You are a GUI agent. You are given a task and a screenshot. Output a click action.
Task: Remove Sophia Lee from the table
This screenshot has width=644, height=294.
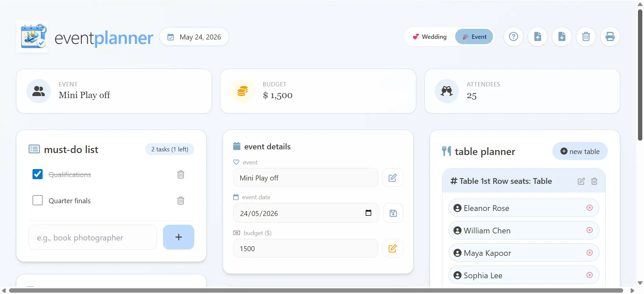pyautogui.click(x=590, y=275)
